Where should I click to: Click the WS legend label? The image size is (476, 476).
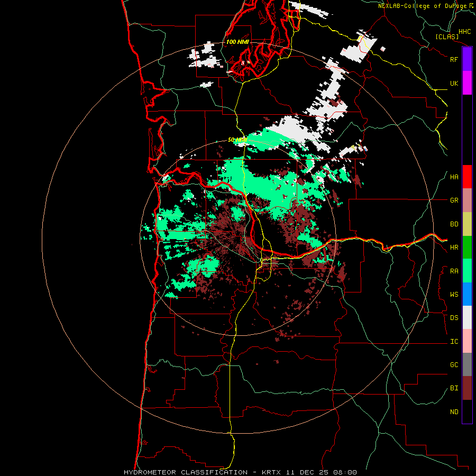454,295
